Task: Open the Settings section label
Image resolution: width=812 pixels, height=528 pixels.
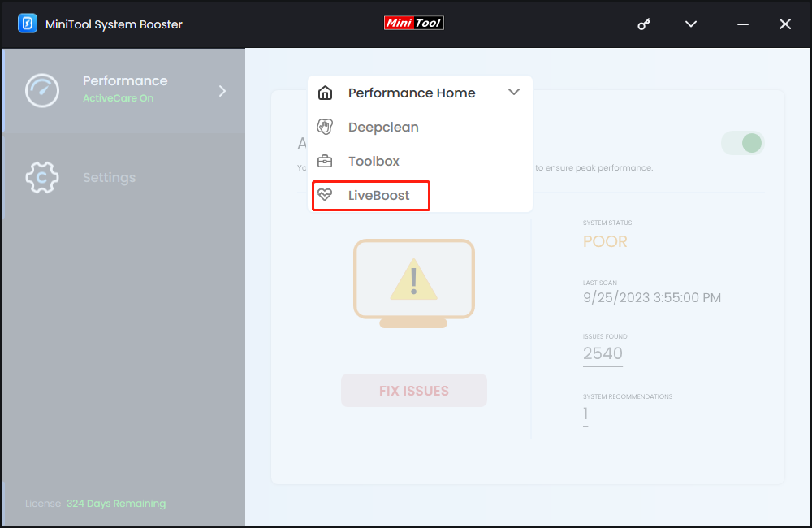Action: 110,177
